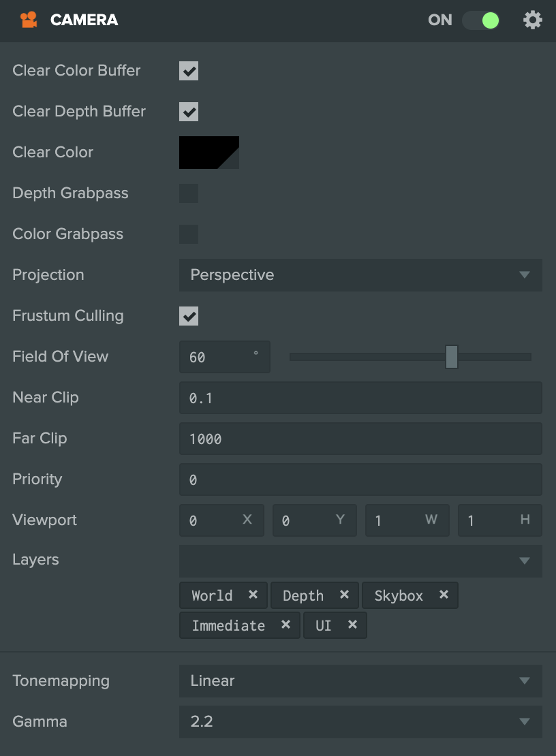Uncheck Clear Color Buffer checkbox
556x756 pixels.
click(x=189, y=71)
